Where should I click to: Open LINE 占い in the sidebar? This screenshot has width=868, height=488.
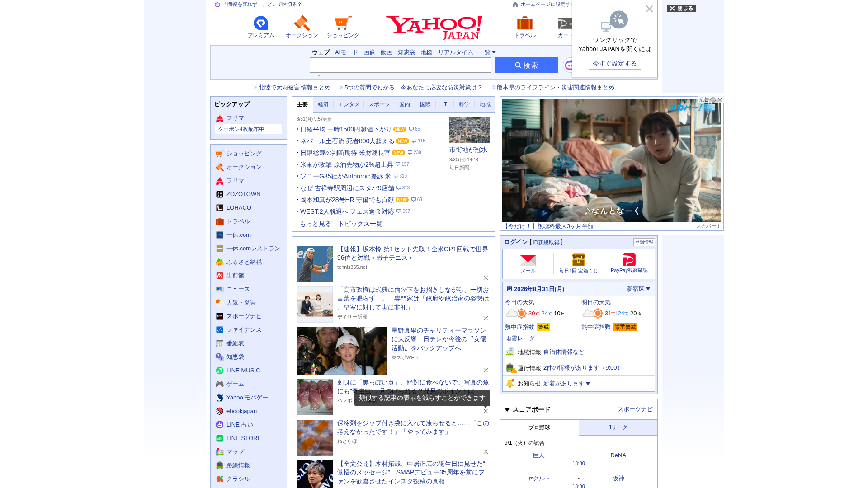[x=240, y=425]
